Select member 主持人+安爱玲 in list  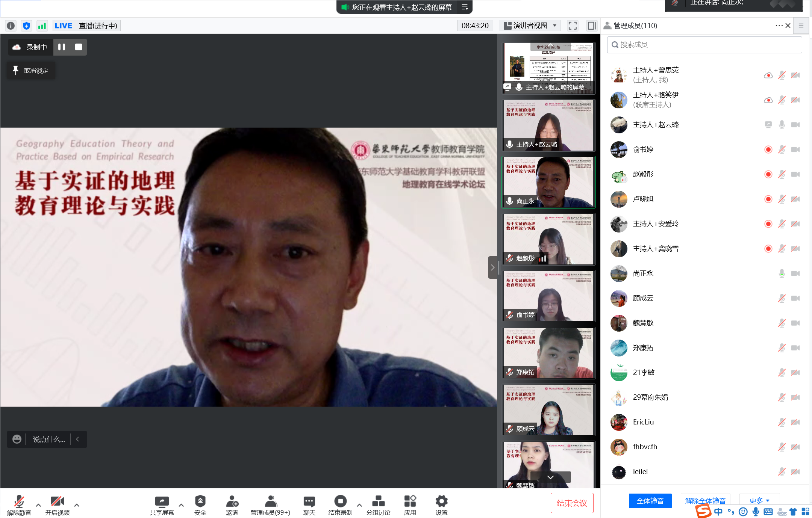point(705,224)
